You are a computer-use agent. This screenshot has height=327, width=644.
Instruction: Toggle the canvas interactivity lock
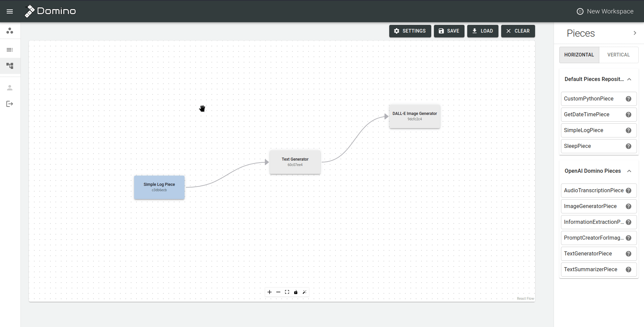tap(296, 292)
